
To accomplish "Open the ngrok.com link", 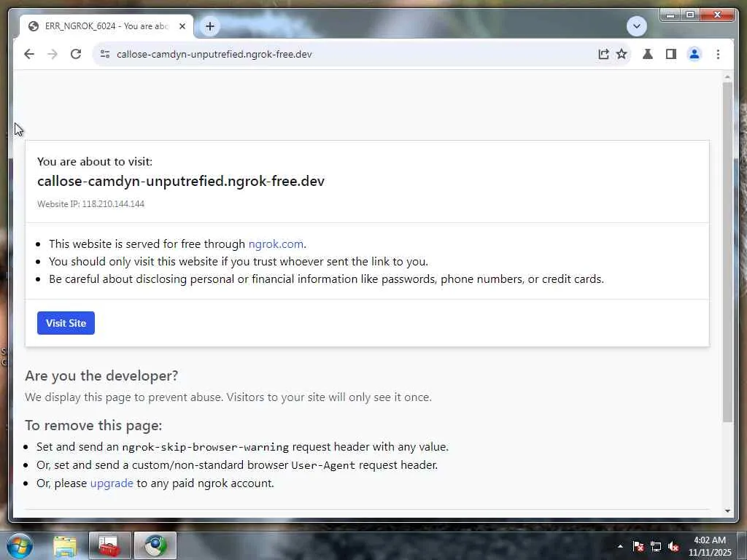I will pos(276,244).
